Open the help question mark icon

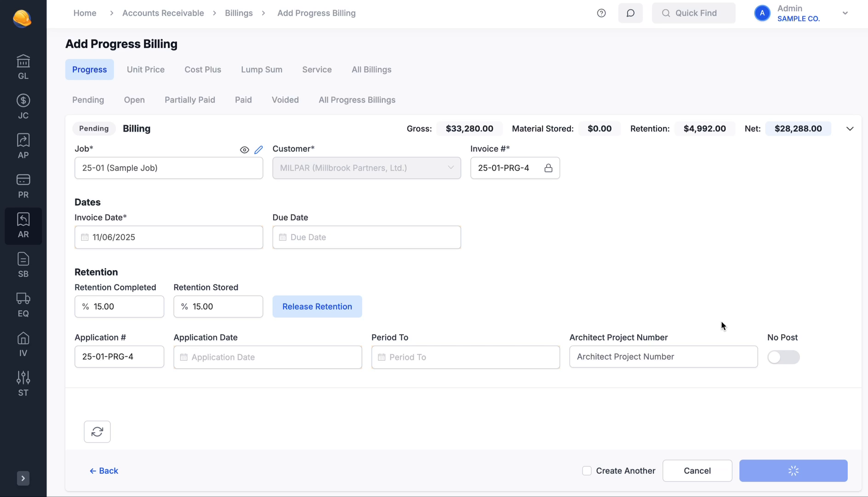(x=601, y=13)
